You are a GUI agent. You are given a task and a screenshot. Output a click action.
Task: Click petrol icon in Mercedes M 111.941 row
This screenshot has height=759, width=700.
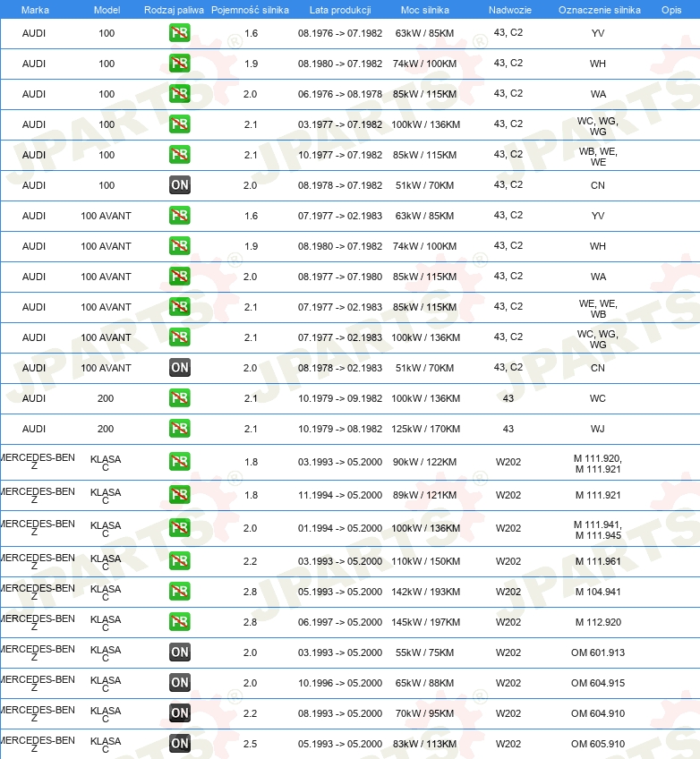tap(180, 527)
